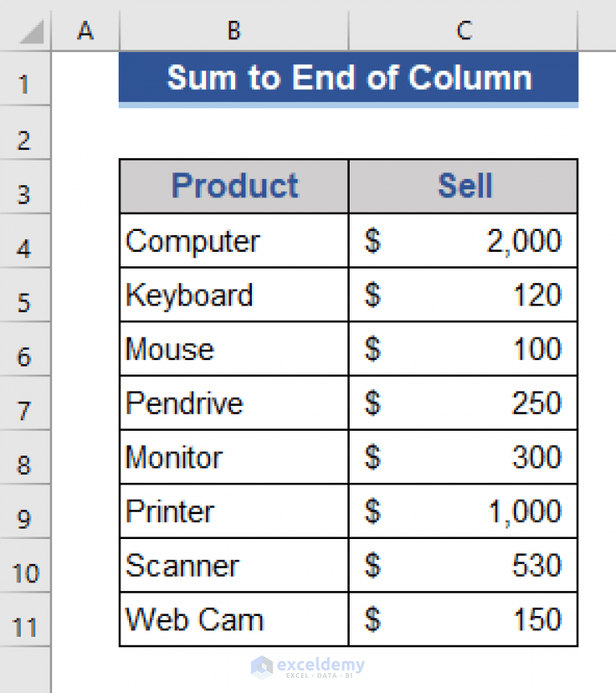Select the $2,000 value cell

point(464,241)
